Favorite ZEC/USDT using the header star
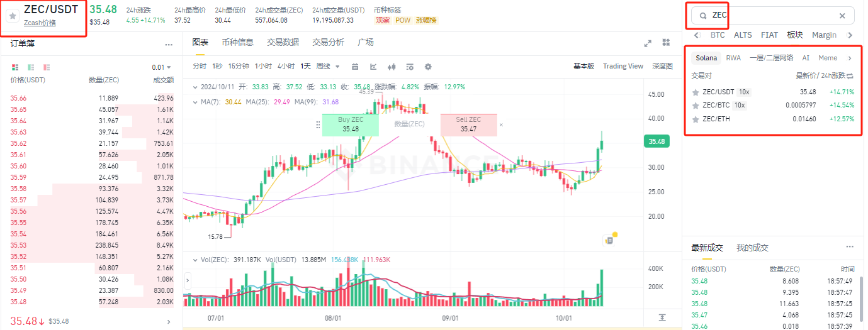 (12, 16)
